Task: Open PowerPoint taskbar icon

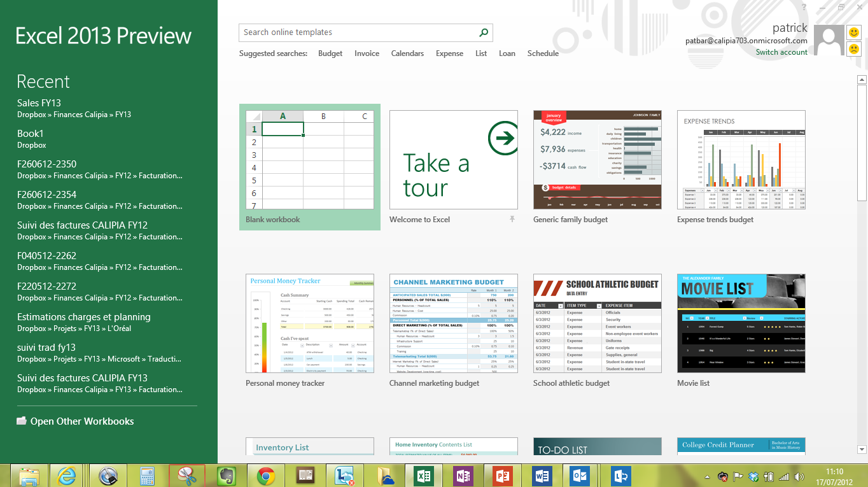Action: tap(503, 476)
